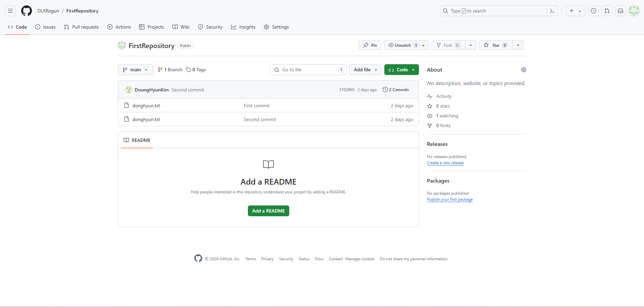Click the green Add a README button
Viewport: 644px width, 307px height.
tap(268, 211)
